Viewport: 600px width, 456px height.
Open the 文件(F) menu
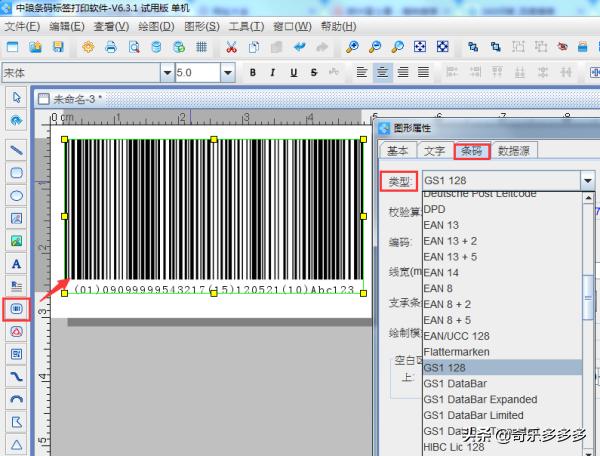[x=22, y=26]
